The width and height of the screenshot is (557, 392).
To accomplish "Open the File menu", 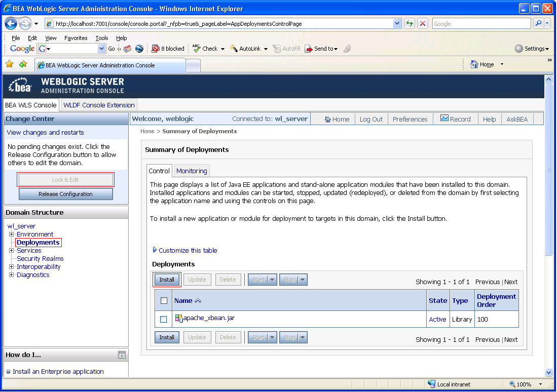I will pyautogui.click(x=16, y=38).
